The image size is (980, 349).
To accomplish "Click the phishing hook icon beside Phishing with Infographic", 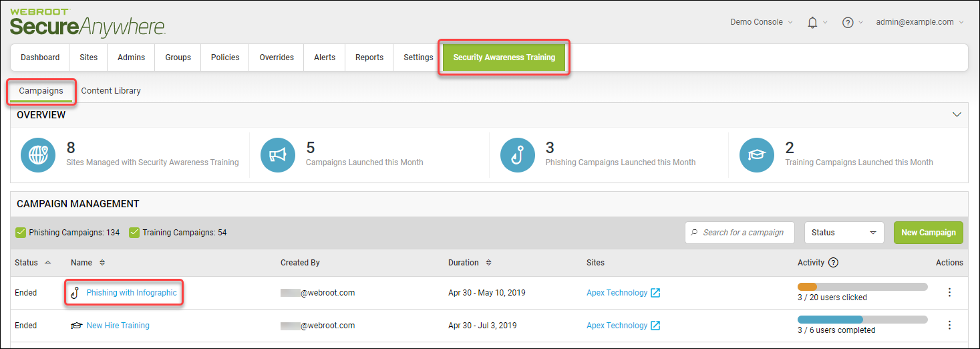I will point(75,293).
